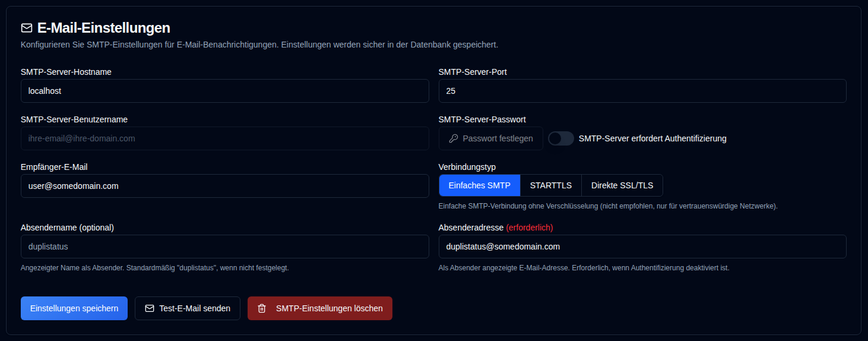Viewport: 868px width, 341px height.
Task: Click the Empfänger-E-Mail label
Action: (54, 167)
